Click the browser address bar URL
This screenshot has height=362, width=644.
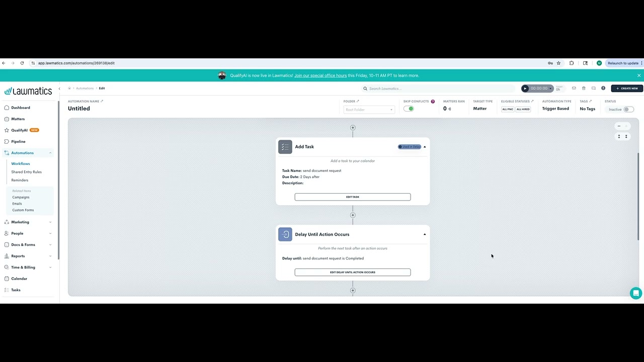click(76, 63)
